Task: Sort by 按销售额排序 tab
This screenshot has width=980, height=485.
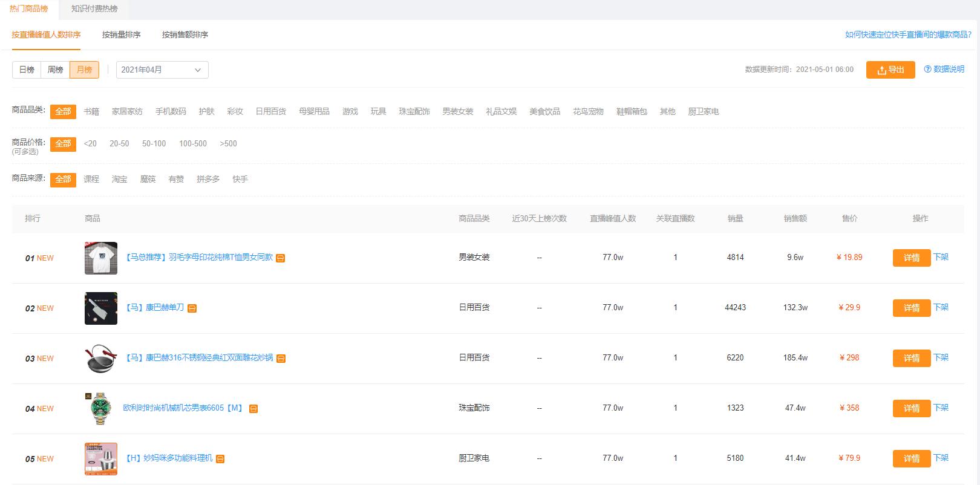Action: pyautogui.click(x=185, y=35)
